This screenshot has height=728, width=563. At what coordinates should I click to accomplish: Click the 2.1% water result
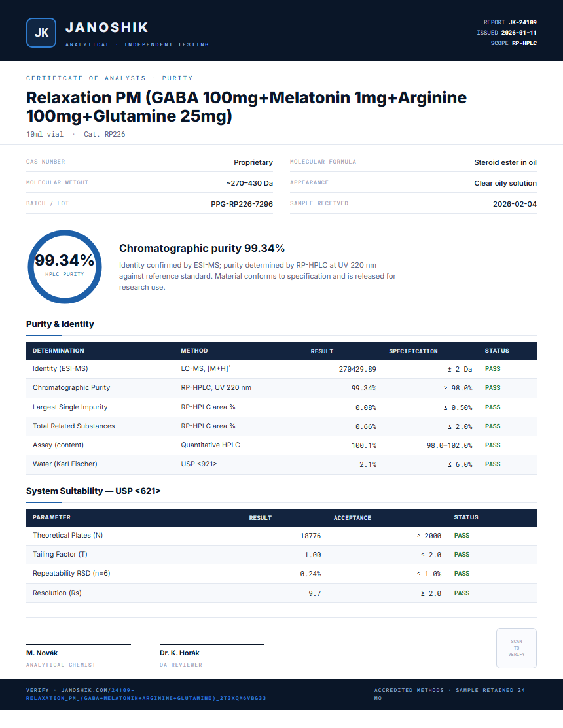pyautogui.click(x=368, y=465)
